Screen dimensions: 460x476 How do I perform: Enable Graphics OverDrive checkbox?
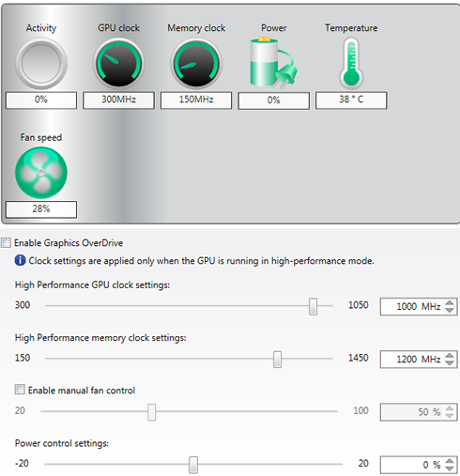(x=6, y=243)
